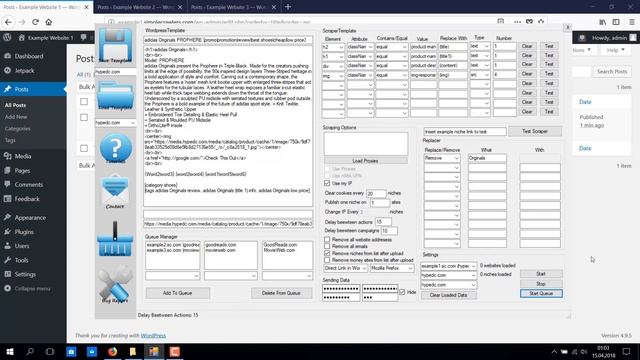The image size is (640, 360).
Task: Open the Settings item in WordPress sidebar
Action: point(25,274)
